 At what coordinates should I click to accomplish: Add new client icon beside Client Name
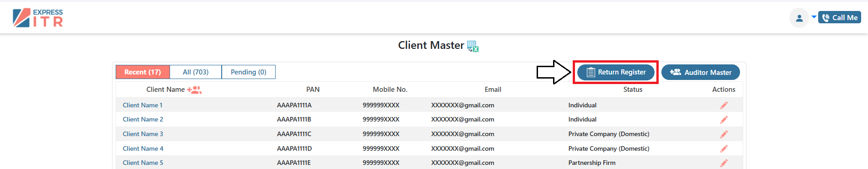click(x=194, y=90)
